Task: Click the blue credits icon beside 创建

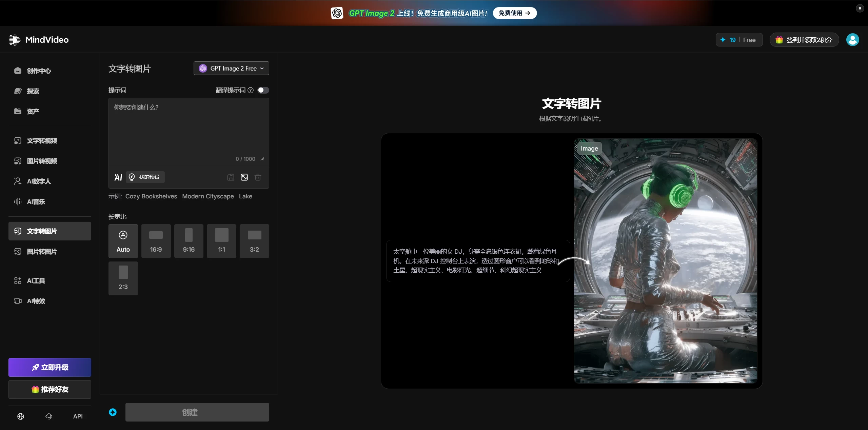Action: tap(113, 412)
